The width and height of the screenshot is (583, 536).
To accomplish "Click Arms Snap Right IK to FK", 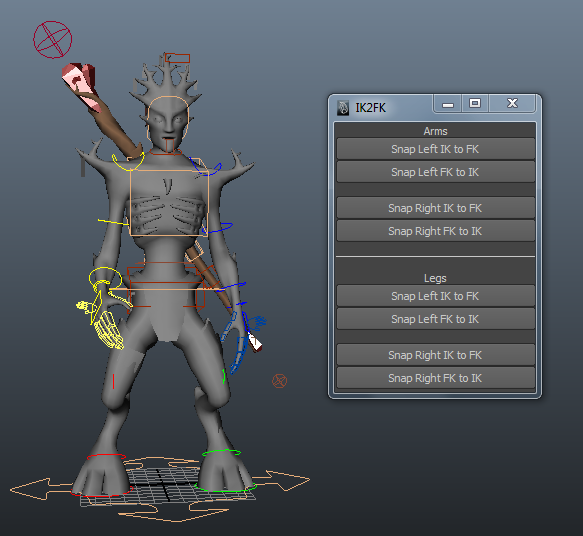I will (435, 208).
